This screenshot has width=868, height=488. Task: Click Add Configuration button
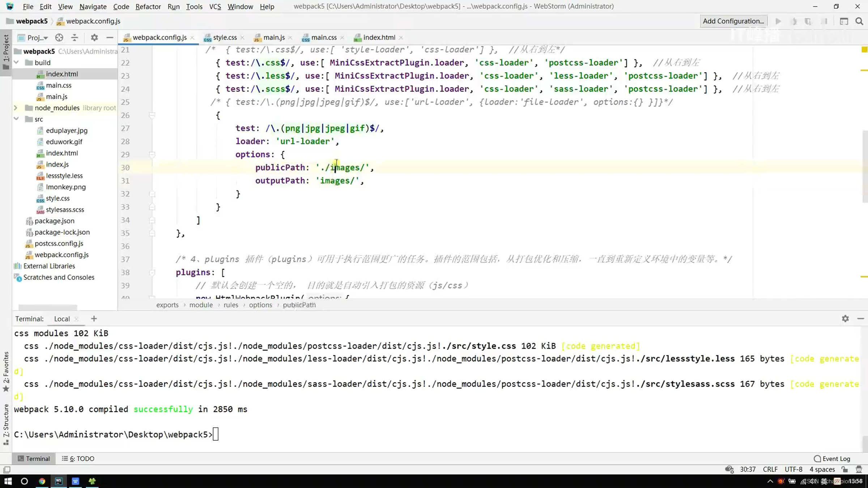tap(733, 21)
